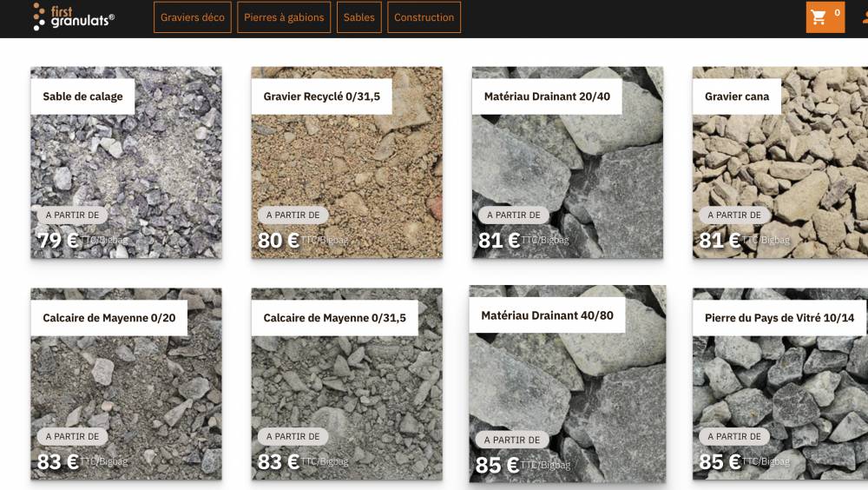Click the Matériau Drainant 40/80 title label

(547, 315)
